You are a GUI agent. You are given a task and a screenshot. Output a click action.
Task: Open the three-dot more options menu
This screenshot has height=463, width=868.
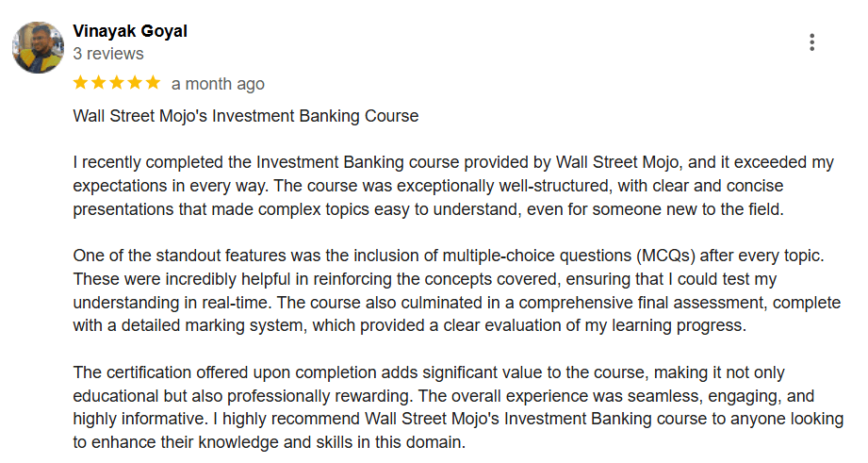point(811,42)
